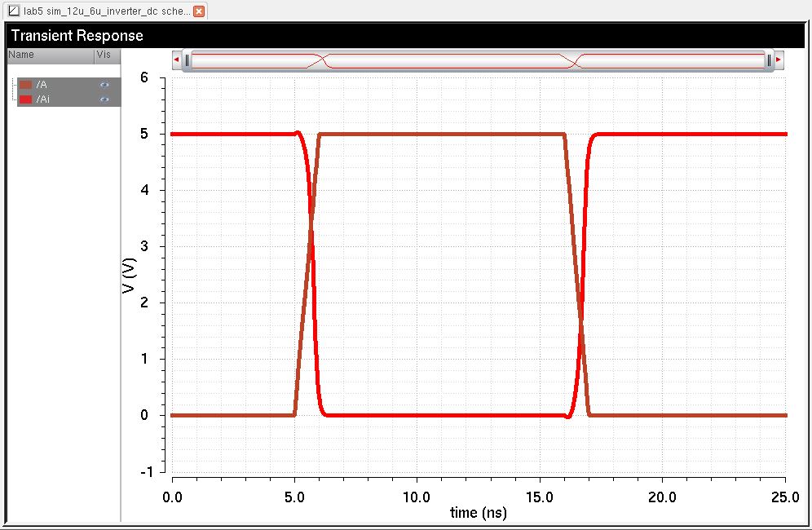The width and height of the screenshot is (812, 530).
Task: Click the 5 tick on voltage axis
Action: click(x=144, y=134)
